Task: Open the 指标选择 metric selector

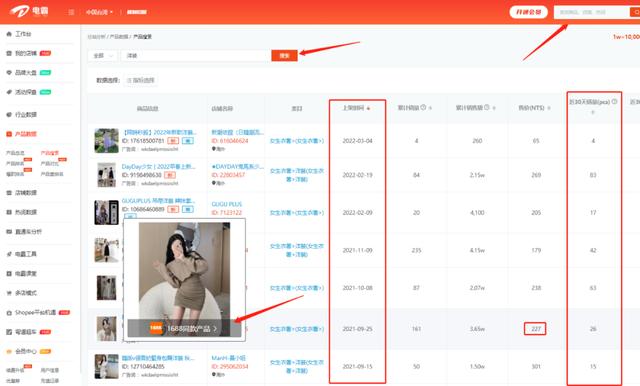Action: (x=140, y=80)
